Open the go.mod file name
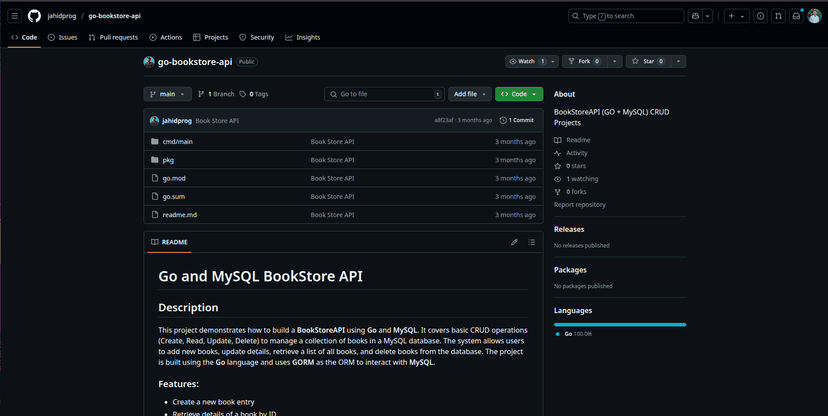Image resolution: width=828 pixels, height=416 pixels. click(174, 178)
